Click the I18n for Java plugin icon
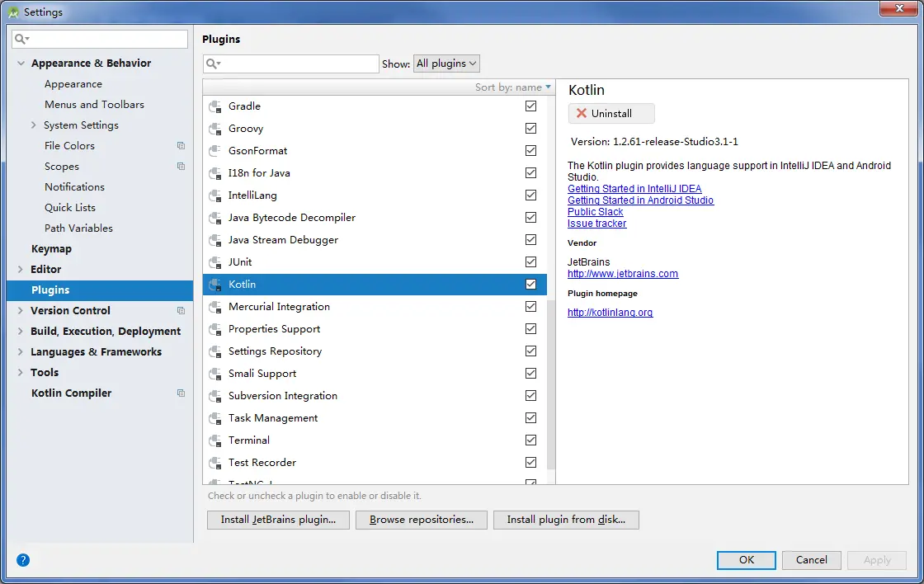 point(215,173)
